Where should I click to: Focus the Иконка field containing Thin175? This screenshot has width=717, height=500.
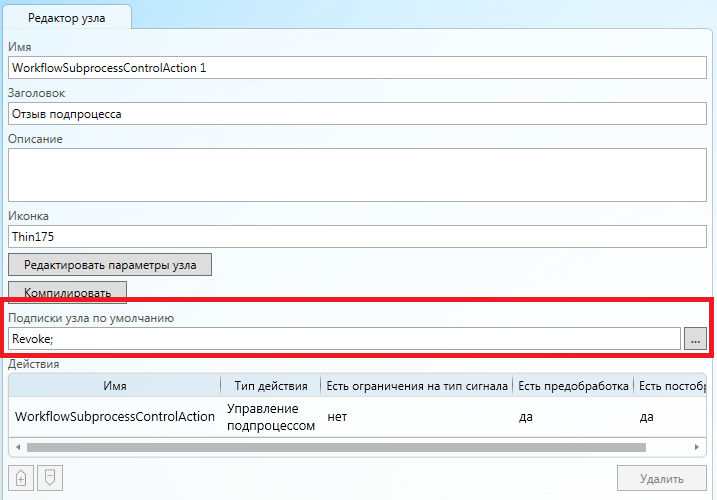click(x=357, y=237)
